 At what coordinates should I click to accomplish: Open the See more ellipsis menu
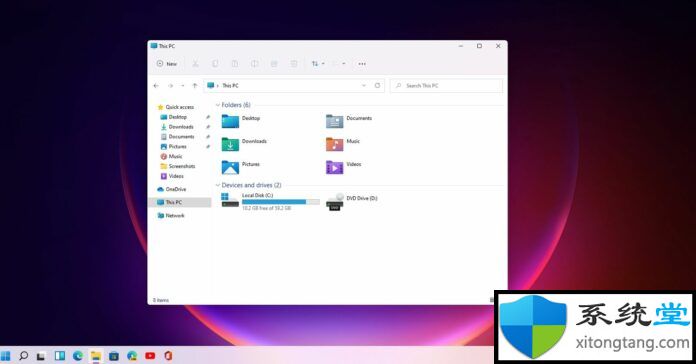pos(362,64)
